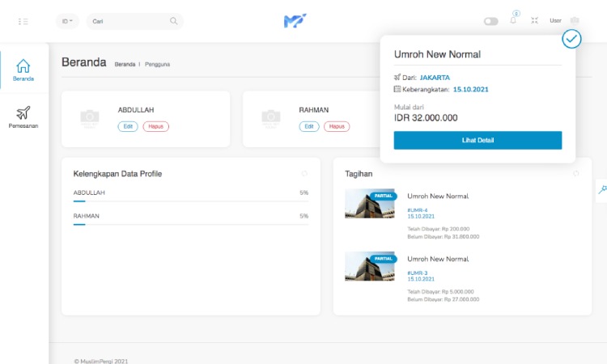Click RAHMAN's profile photo placeholder
The width and height of the screenshot is (607, 364).
click(x=271, y=119)
